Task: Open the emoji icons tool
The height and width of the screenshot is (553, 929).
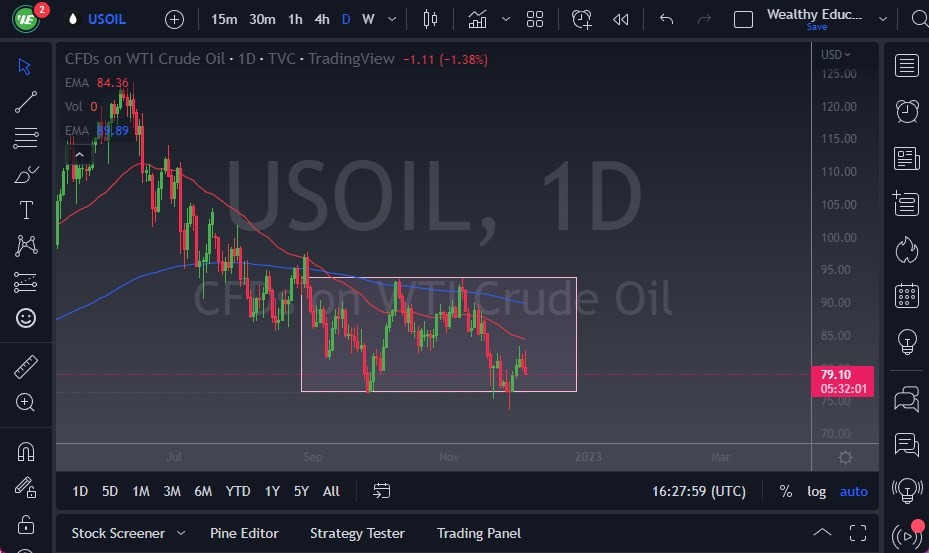Action: tap(25, 318)
